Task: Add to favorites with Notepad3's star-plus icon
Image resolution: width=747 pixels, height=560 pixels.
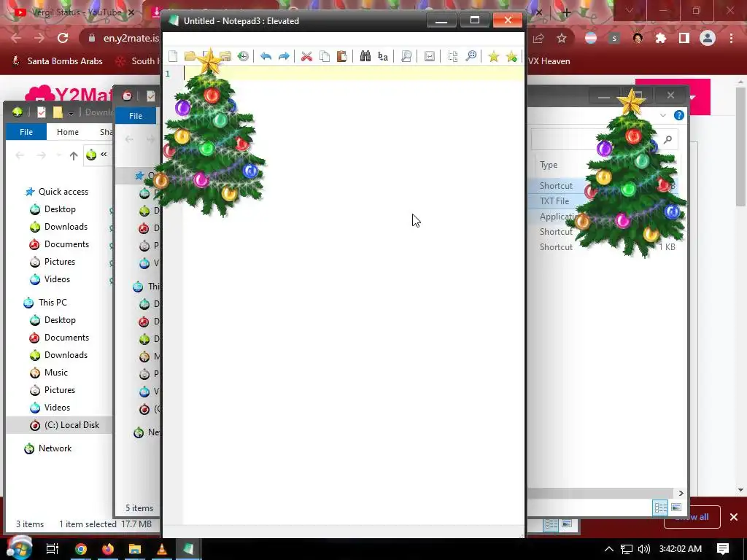Action: coord(511,57)
